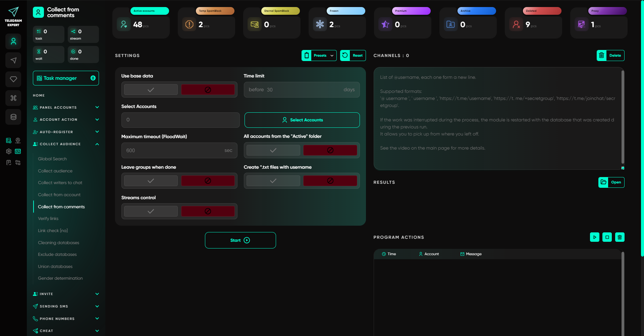
Task: Disable Leave groups when done
Action: click(208, 180)
